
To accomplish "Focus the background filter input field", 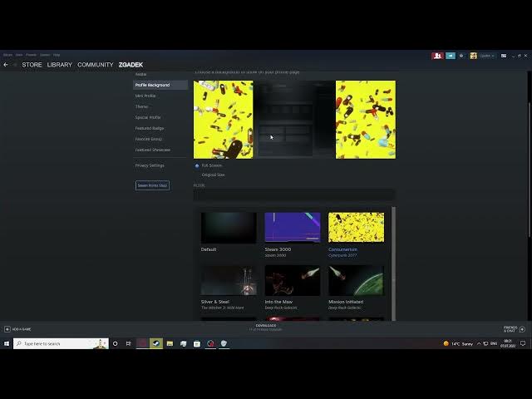I will coord(294,195).
